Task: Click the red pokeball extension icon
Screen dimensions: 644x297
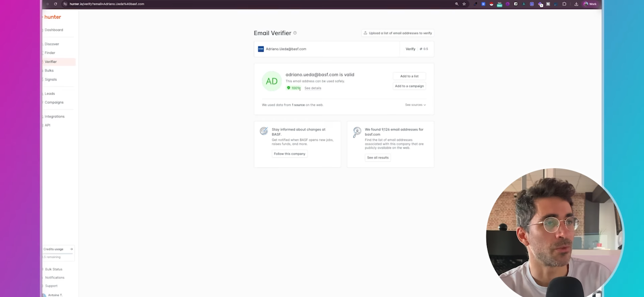Action: click(x=491, y=4)
